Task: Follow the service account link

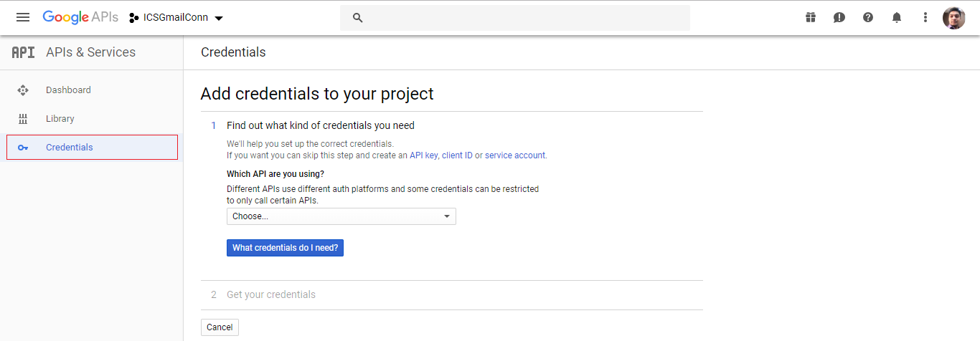Action: coord(515,155)
